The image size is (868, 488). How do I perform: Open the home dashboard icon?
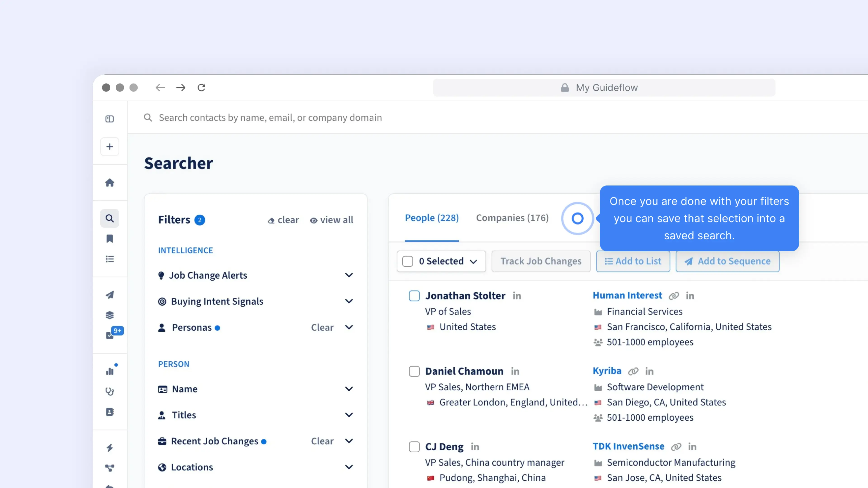click(109, 182)
